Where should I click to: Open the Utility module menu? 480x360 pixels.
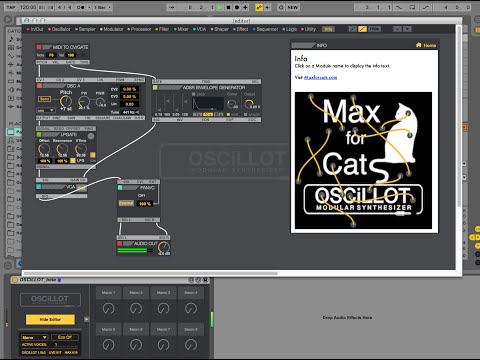tap(309, 29)
